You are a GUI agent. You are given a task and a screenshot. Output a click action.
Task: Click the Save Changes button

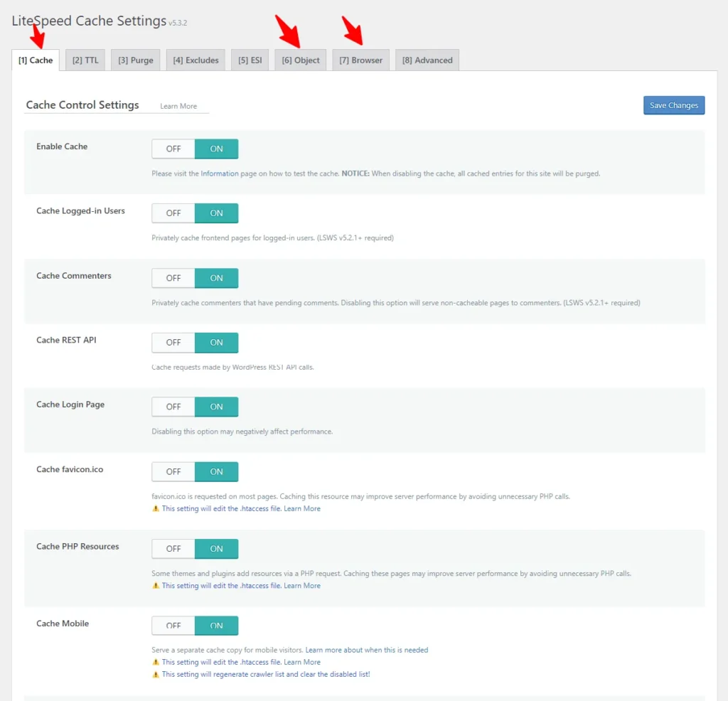pyautogui.click(x=673, y=105)
